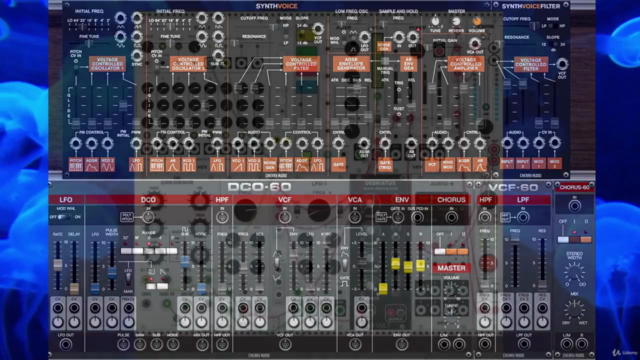Click the VCO 1 pulse icon under Oscillator 2 FM Control
640x360 pixels.
click(x=188, y=165)
